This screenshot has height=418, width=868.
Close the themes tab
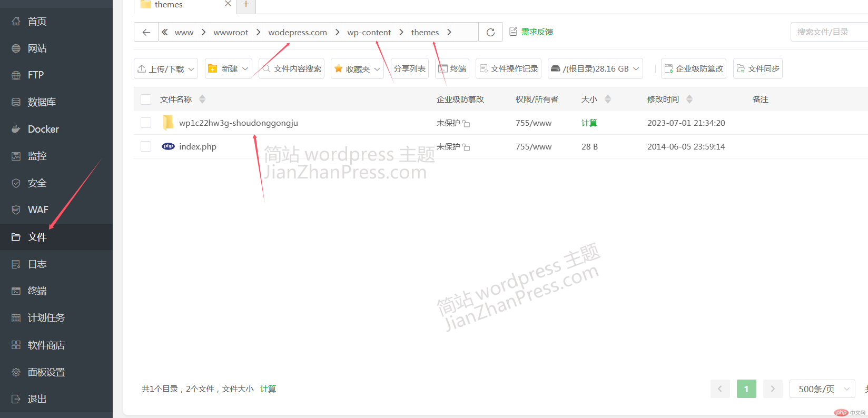pos(228,4)
